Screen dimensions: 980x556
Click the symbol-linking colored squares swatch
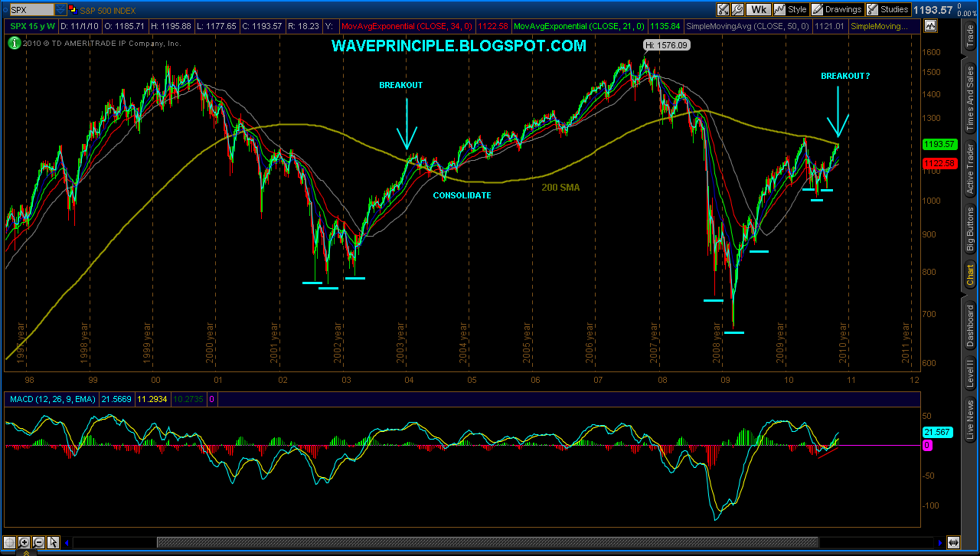73,9
